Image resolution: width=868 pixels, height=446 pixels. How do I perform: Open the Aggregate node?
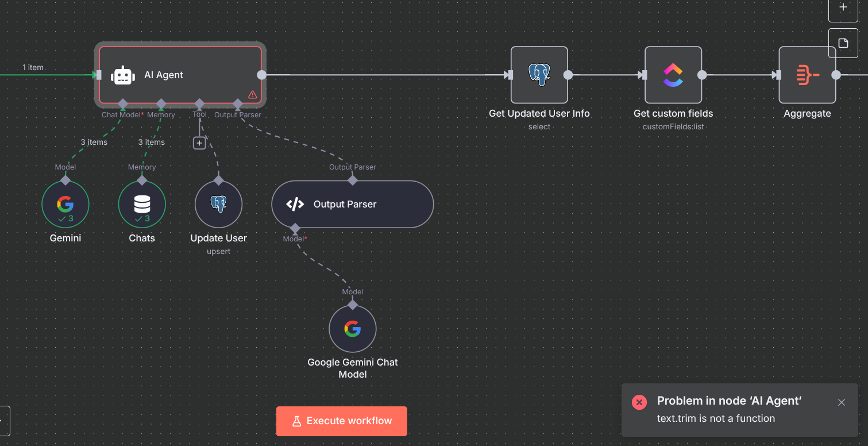coord(807,75)
